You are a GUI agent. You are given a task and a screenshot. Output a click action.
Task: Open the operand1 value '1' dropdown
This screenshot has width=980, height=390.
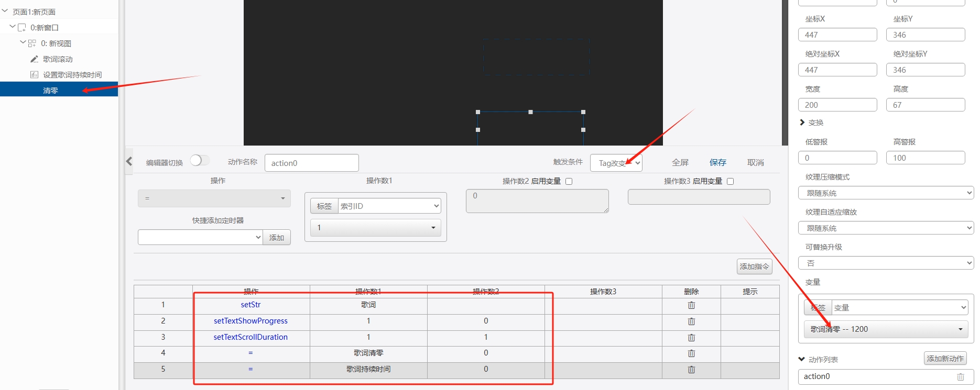click(x=375, y=228)
